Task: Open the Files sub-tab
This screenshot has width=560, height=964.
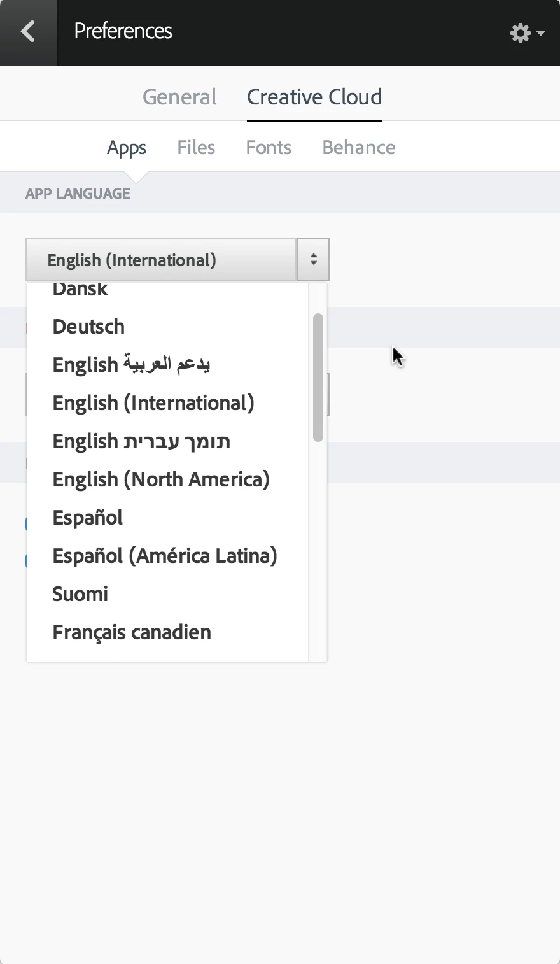Action: pos(196,148)
